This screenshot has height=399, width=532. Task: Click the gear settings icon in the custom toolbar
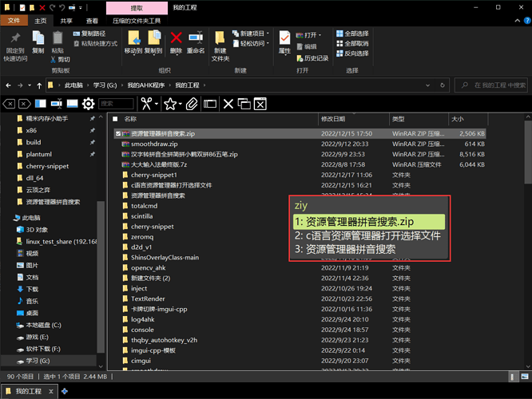click(x=89, y=104)
